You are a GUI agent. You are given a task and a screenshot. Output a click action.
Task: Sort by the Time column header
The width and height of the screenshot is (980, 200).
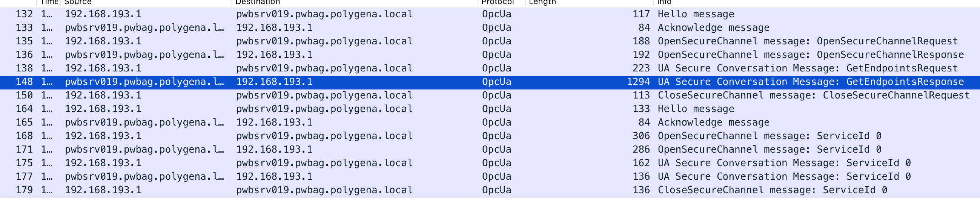49,2
